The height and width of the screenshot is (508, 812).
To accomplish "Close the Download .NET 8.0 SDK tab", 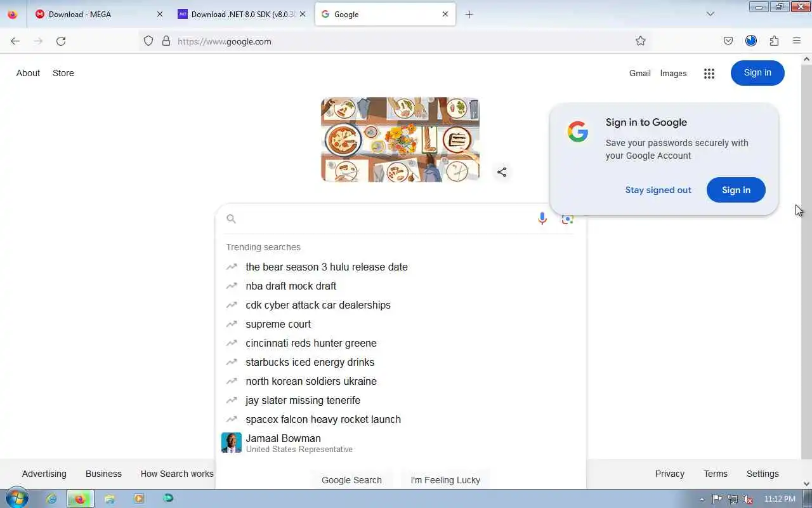I will [302, 14].
